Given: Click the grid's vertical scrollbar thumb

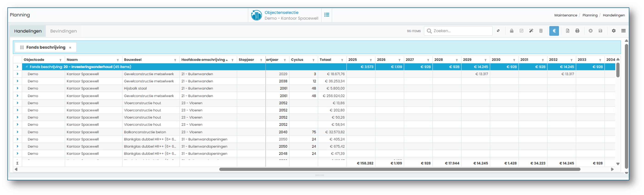Looking at the screenshot, I should (x=618, y=70).
